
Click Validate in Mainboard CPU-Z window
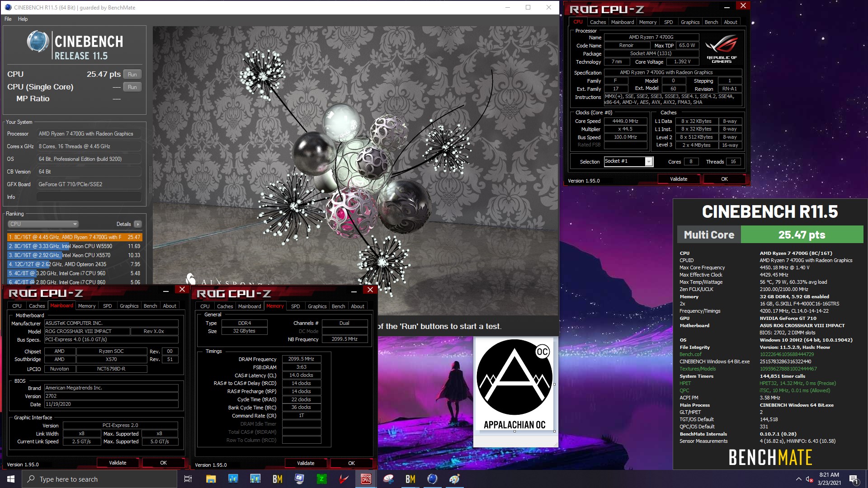pyautogui.click(x=118, y=463)
